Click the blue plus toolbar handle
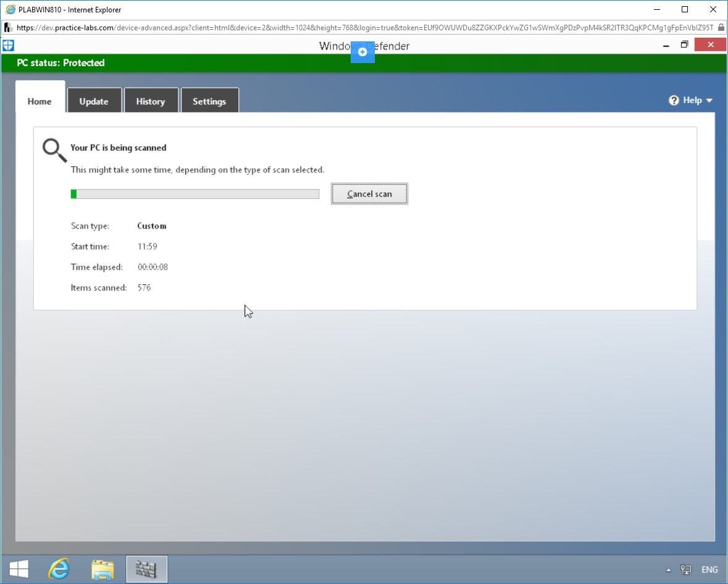728x584 pixels. (362, 52)
